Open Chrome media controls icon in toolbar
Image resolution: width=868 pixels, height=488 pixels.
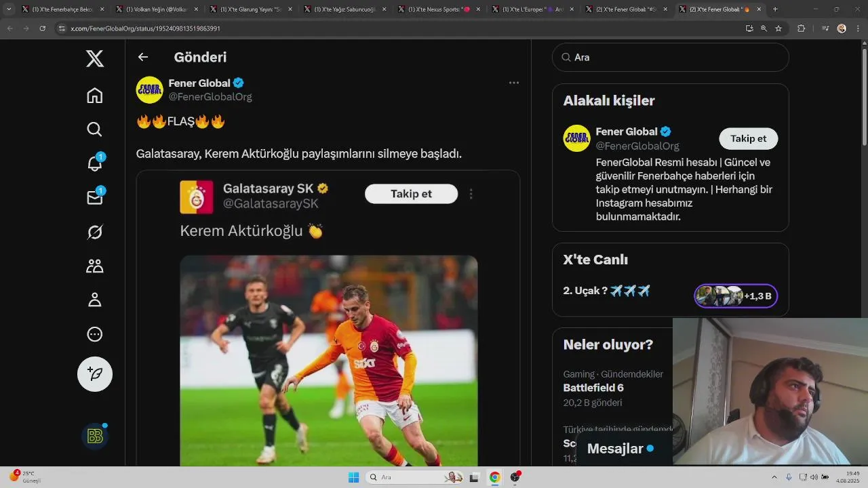click(825, 28)
